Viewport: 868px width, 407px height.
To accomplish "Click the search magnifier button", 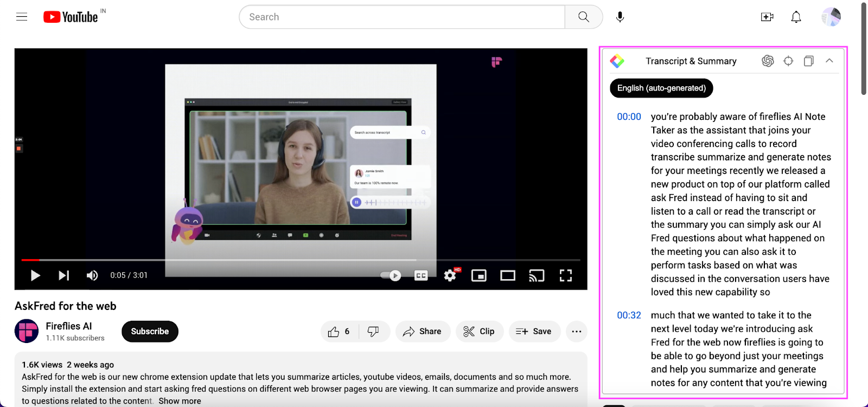I will pyautogui.click(x=584, y=17).
